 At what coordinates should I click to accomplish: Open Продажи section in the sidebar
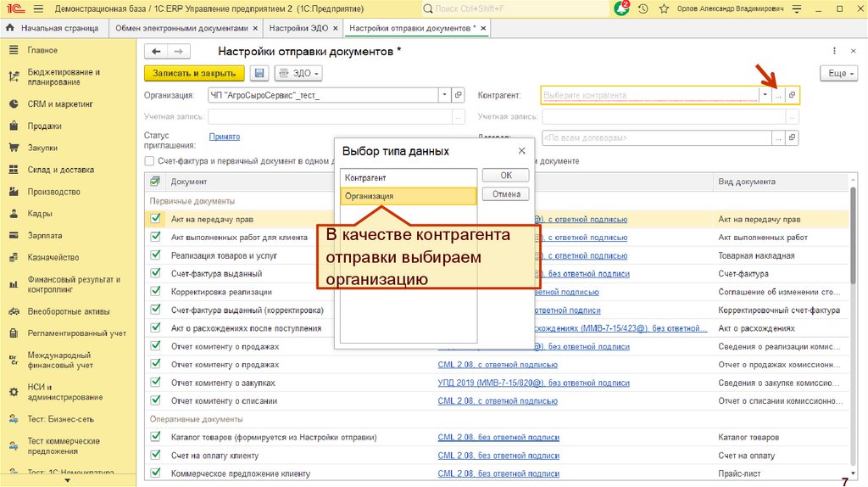44,126
